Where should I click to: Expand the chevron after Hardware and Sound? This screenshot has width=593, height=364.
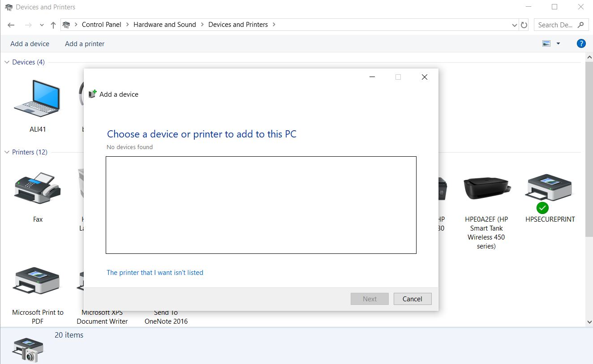(202, 25)
